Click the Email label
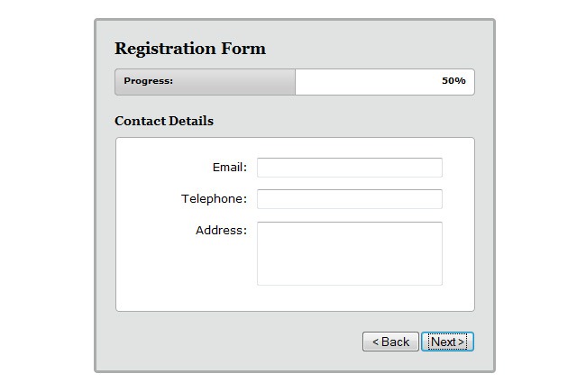The image size is (586, 392). tap(229, 168)
